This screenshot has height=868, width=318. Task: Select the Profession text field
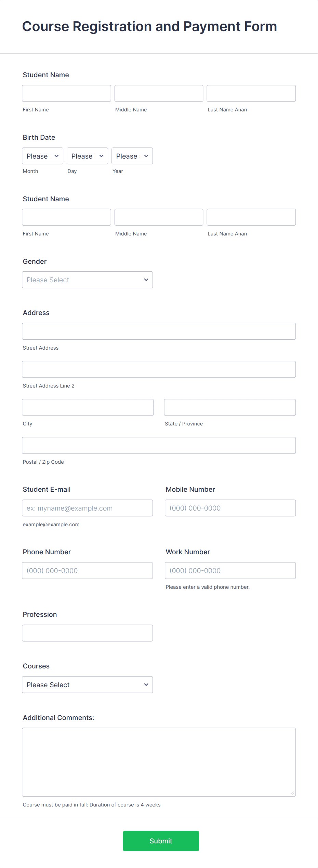pyautogui.click(x=88, y=633)
